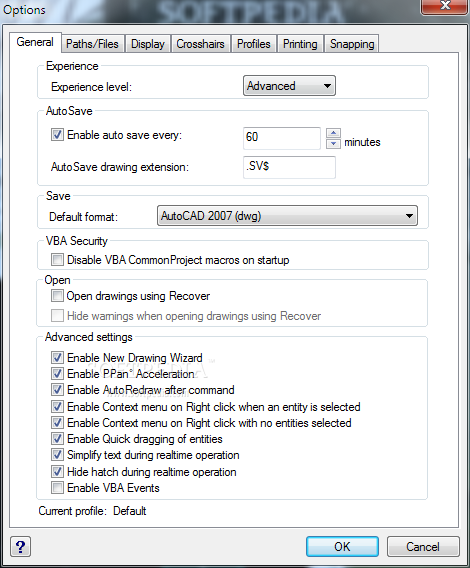
Task: Uncheck Enable Quick dragging of entities
Action: tap(57, 439)
